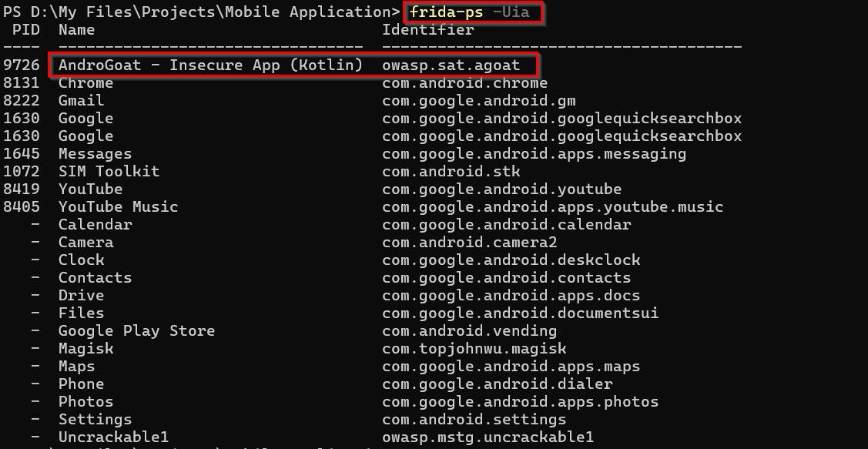Click PID 9726 in the process list
The image size is (868, 449).
point(22,65)
